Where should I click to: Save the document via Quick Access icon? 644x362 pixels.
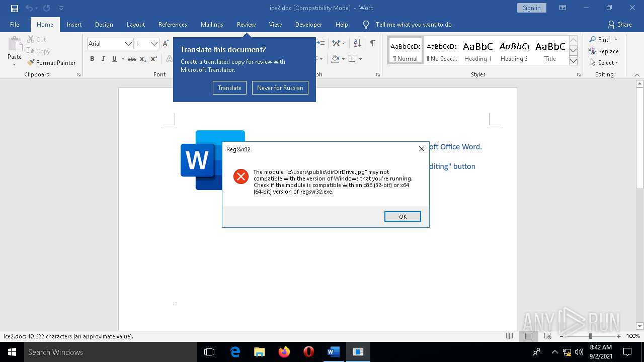(x=15, y=8)
